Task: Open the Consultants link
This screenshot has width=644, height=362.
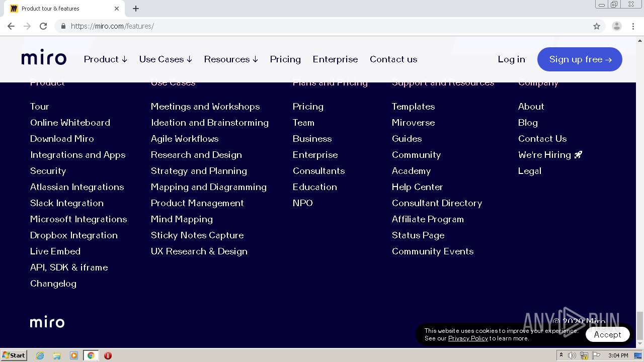Action: click(318, 171)
